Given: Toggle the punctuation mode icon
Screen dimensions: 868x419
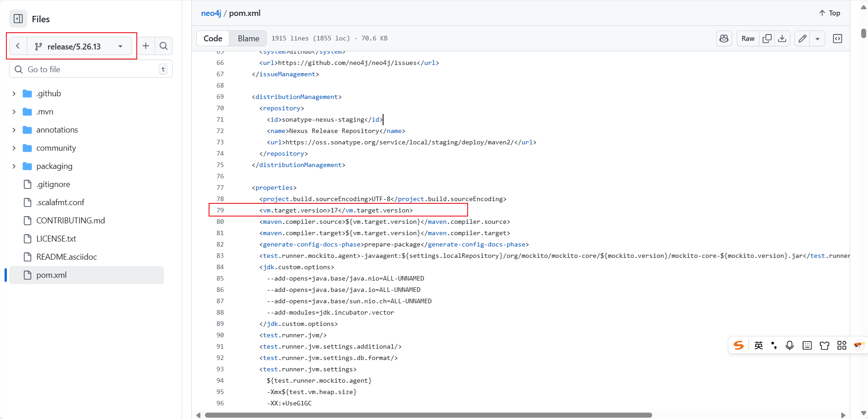Looking at the screenshot, I should 774,345.
